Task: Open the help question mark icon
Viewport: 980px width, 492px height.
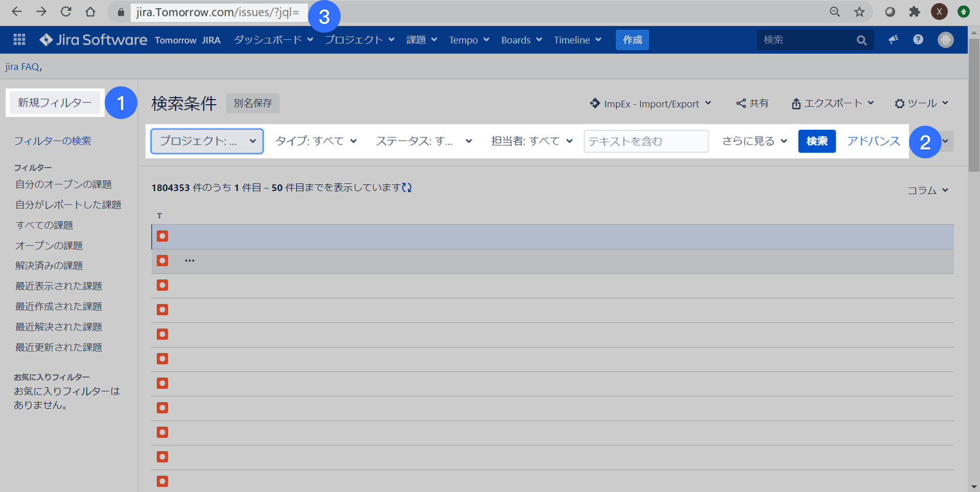Action: pos(918,40)
